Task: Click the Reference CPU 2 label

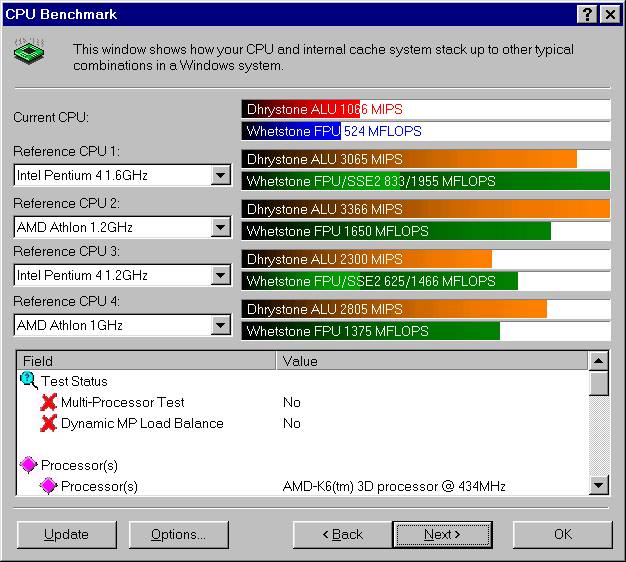Action: coord(66,203)
